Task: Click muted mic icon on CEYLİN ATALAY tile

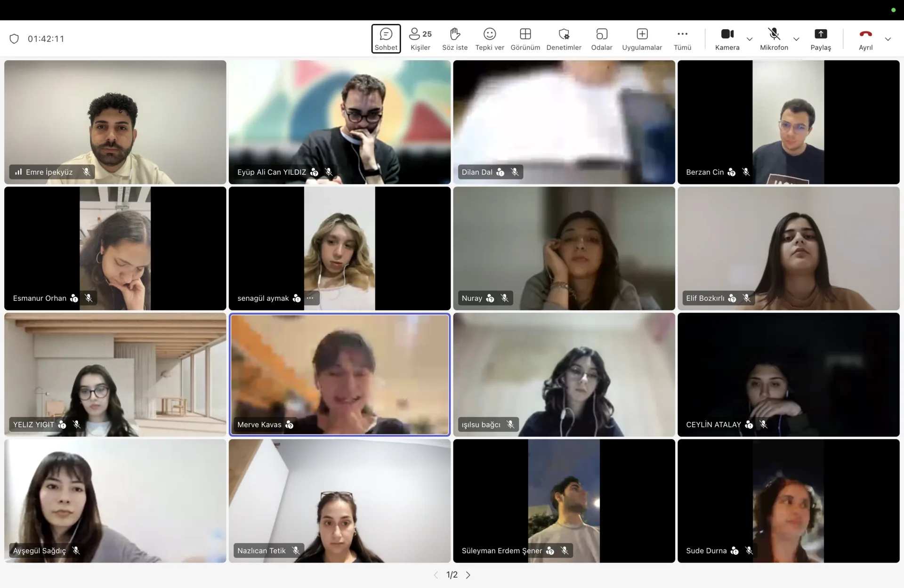Action: tap(763, 425)
